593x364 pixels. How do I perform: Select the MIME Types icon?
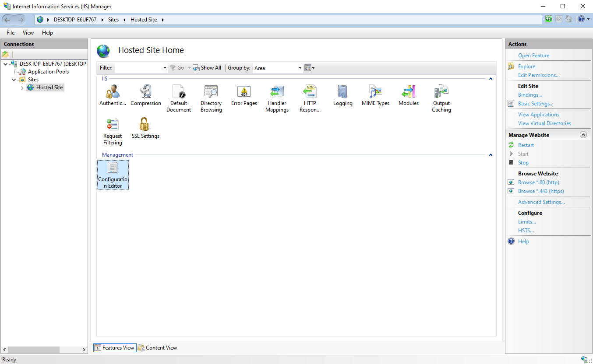click(375, 93)
